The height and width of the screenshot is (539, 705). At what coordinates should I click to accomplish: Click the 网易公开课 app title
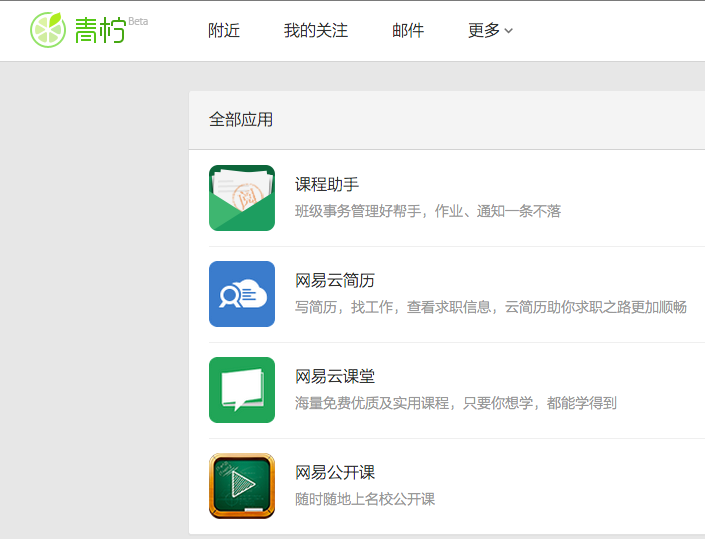[x=335, y=473]
